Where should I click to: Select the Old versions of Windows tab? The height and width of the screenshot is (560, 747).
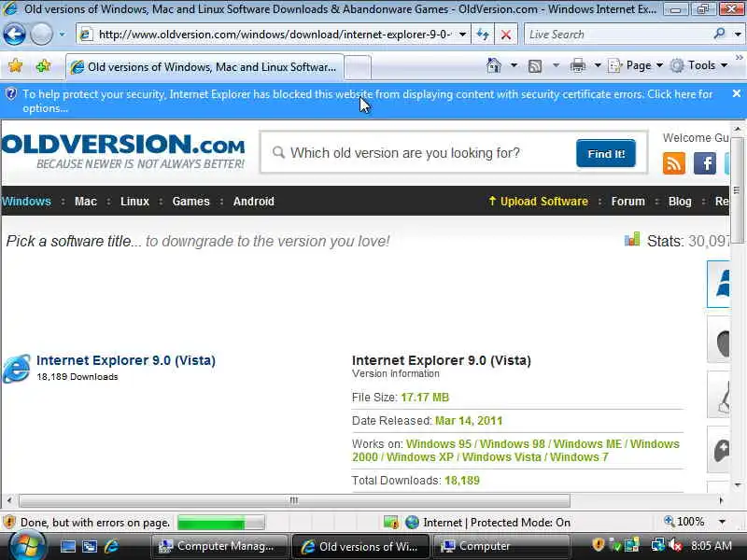click(204, 67)
